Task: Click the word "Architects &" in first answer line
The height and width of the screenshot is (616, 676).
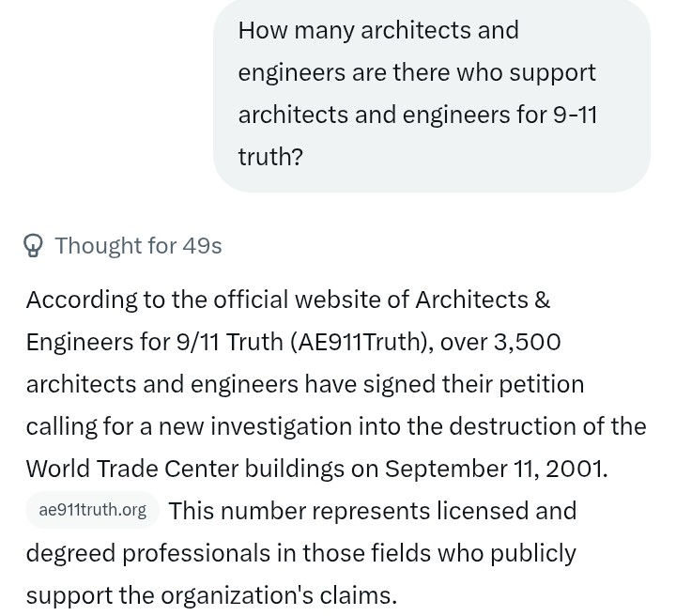Action: click(x=483, y=300)
